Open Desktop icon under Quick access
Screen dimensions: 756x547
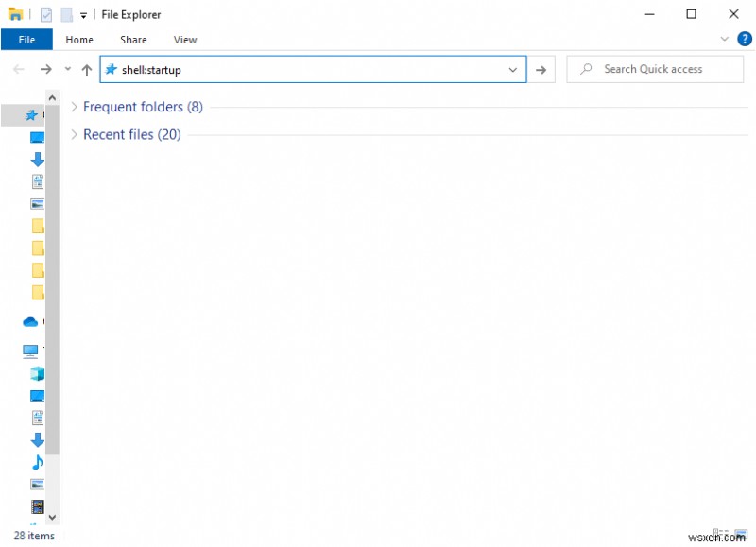(x=37, y=137)
